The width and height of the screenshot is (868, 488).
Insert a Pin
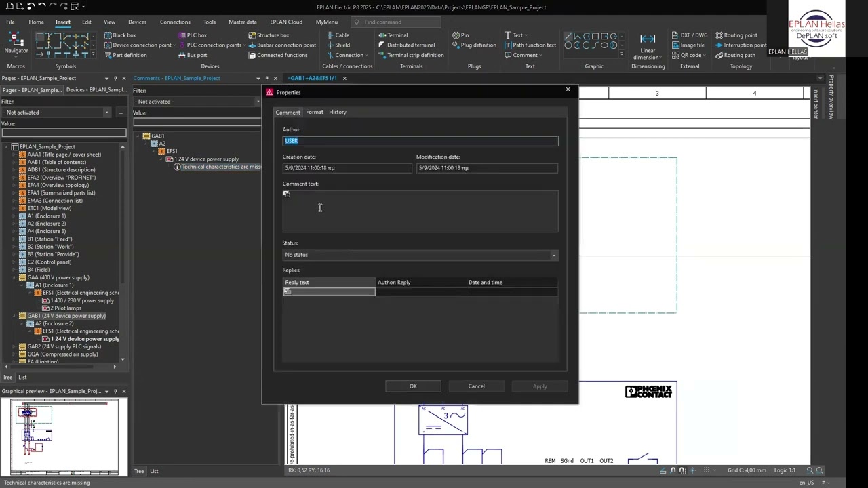click(x=460, y=35)
